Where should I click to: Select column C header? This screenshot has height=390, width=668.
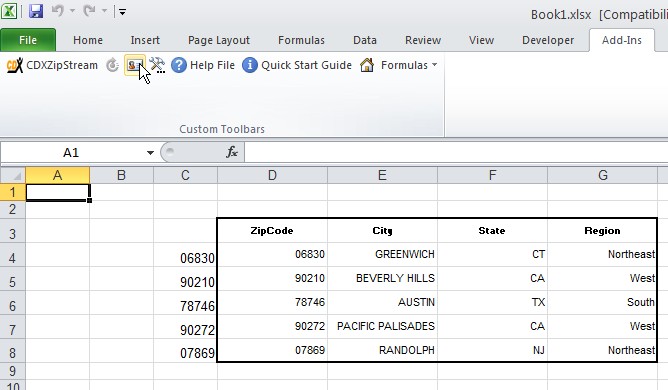185,175
